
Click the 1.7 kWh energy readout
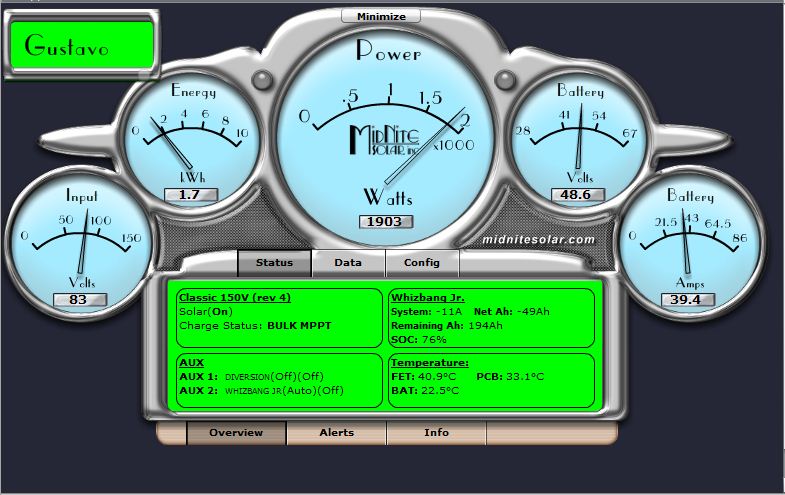point(191,195)
